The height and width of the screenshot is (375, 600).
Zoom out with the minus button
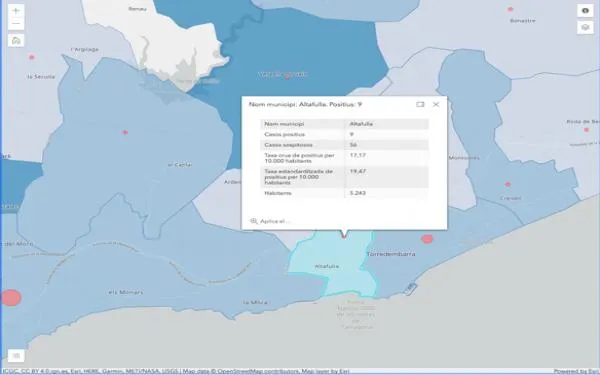[x=16, y=24]
